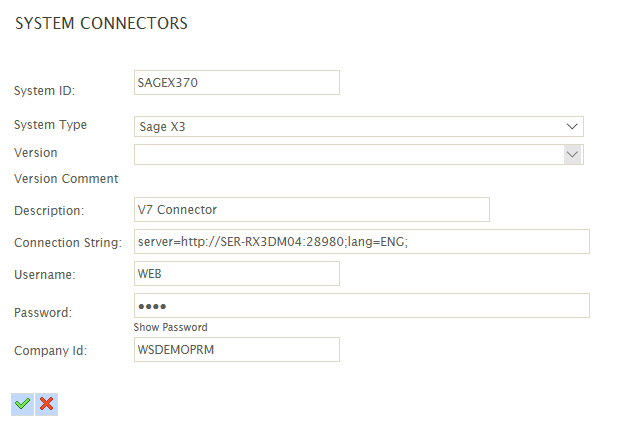Screen dimensions: 621x437
Task: Click the Version combo box arrow button
Action: pos(573,154)
